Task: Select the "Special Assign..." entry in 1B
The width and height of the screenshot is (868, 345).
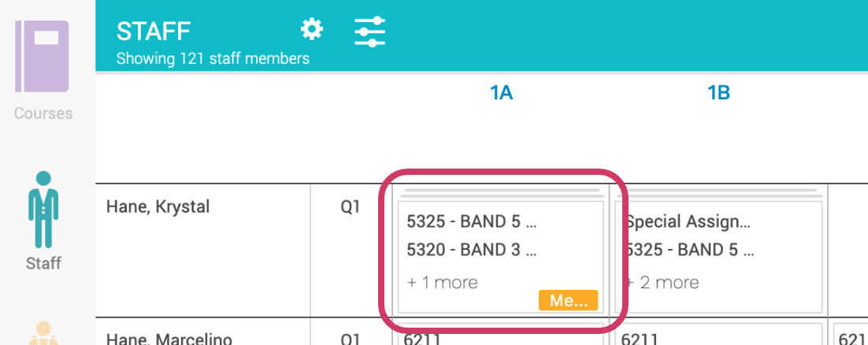Action: (x=688, y=222)
